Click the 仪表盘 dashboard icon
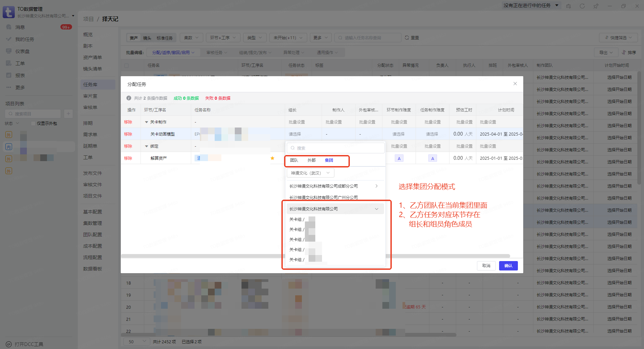This screenshot has width=644, height=349. tap(9, 51)
